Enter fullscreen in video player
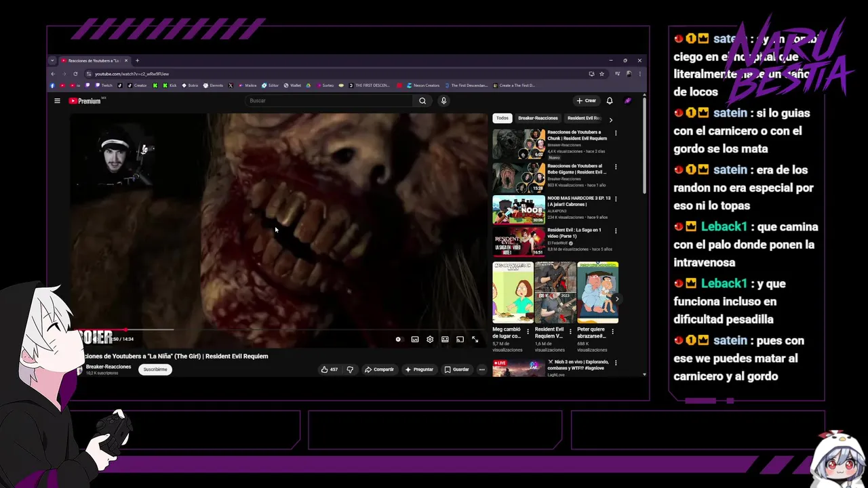 475,340
